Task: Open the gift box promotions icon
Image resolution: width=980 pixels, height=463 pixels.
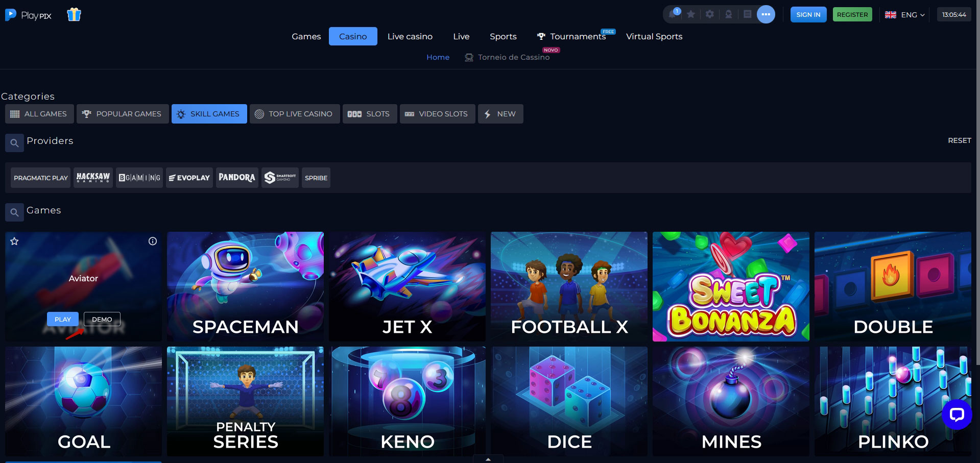Action: tap(74, 14)
